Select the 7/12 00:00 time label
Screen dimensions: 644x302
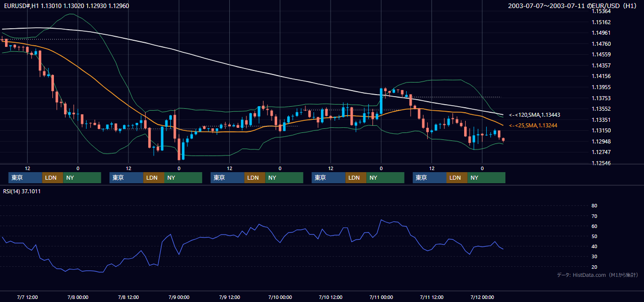click(482, 297)
